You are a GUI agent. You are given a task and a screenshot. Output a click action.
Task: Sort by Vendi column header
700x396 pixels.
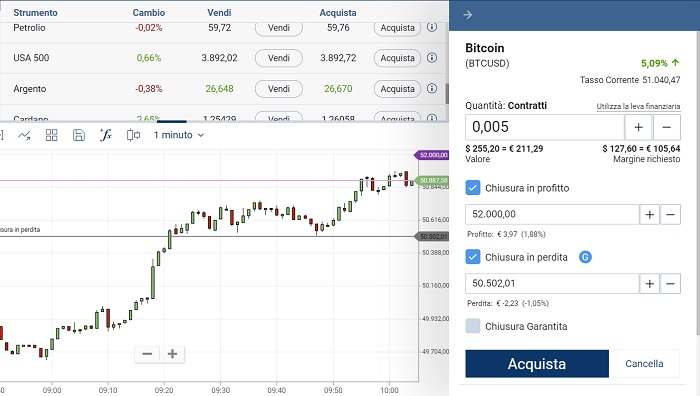219,13
